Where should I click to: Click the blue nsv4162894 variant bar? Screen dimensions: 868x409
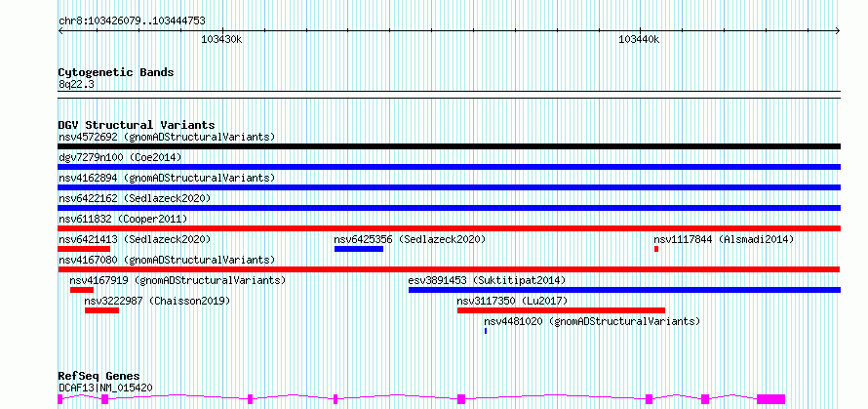pos(449,187)
